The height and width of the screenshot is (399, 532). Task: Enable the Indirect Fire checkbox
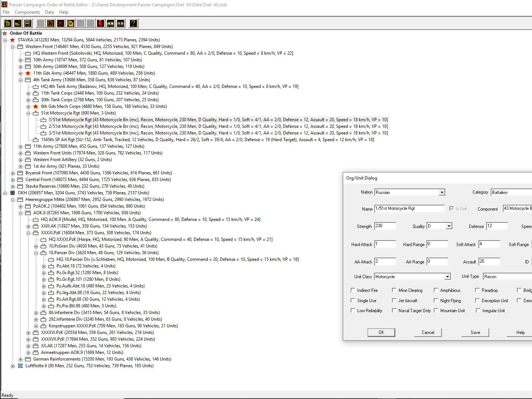353,290
